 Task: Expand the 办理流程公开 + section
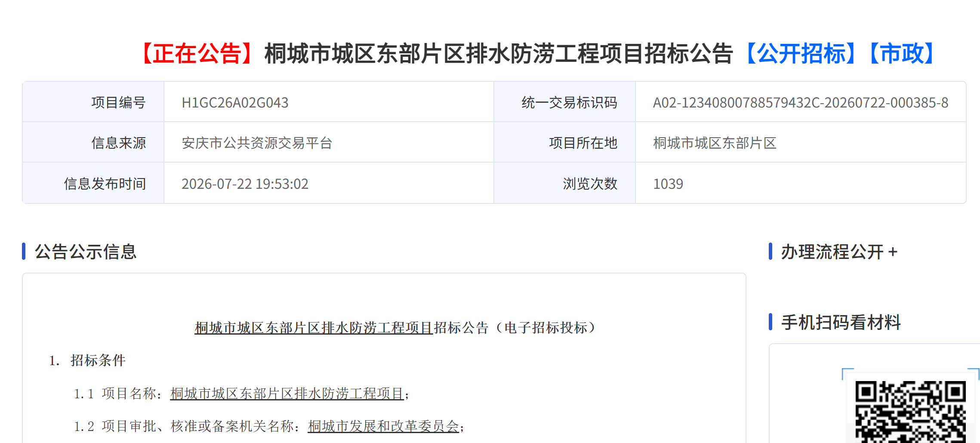[839, 252]
